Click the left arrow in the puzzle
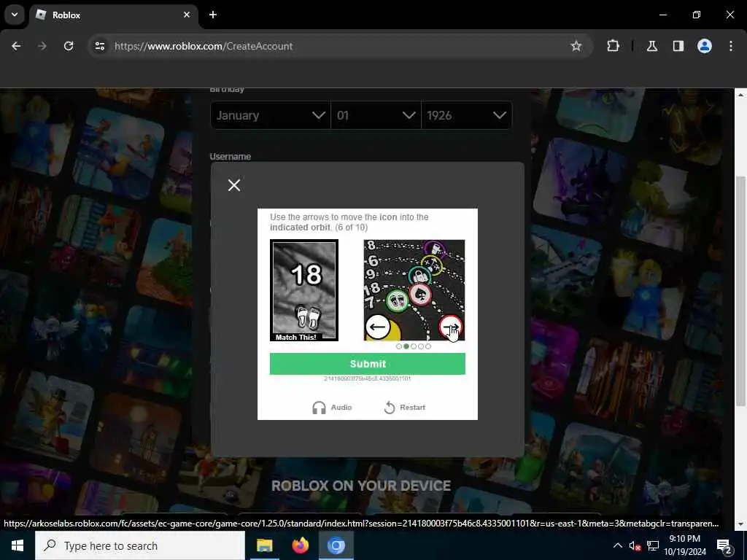The width and height of the screenshot is (747, 560). tap(378, 327)
